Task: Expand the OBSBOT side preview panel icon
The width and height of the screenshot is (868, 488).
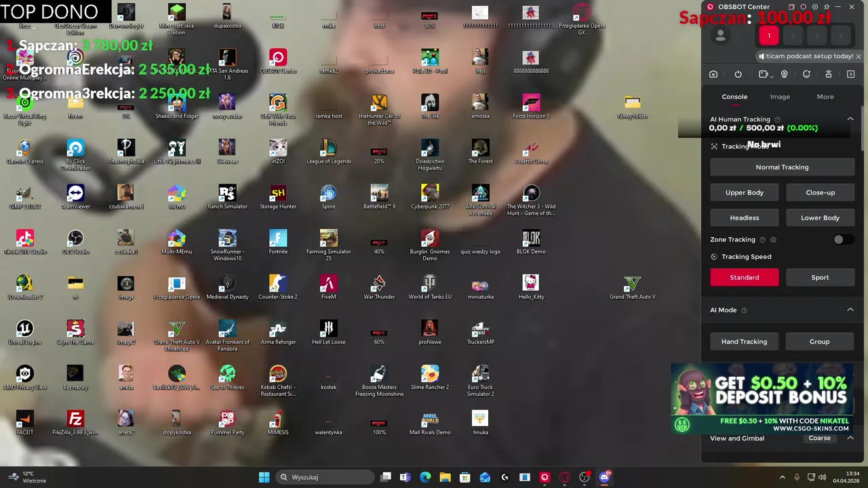Action: [851, 75]
